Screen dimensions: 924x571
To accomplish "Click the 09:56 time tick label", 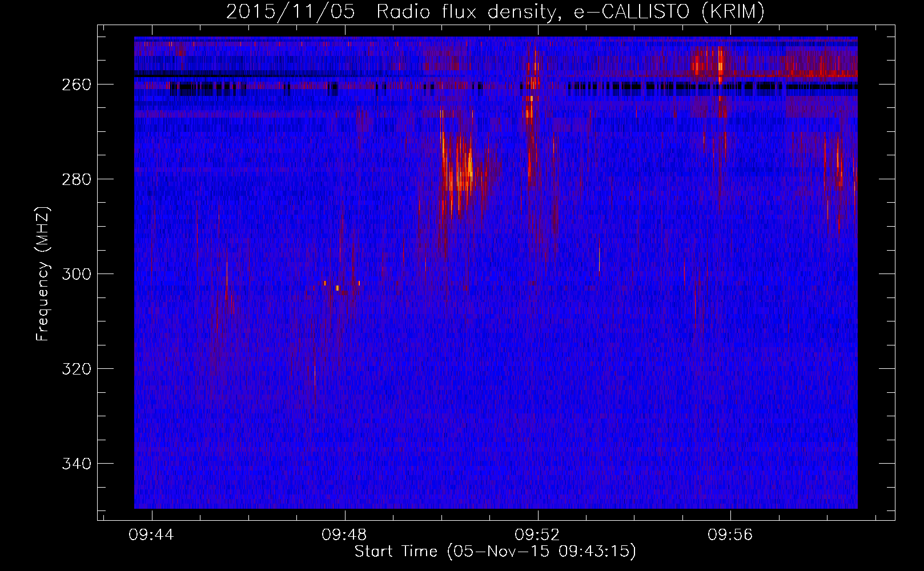I will pyautogui.click(x=730, y=535).
